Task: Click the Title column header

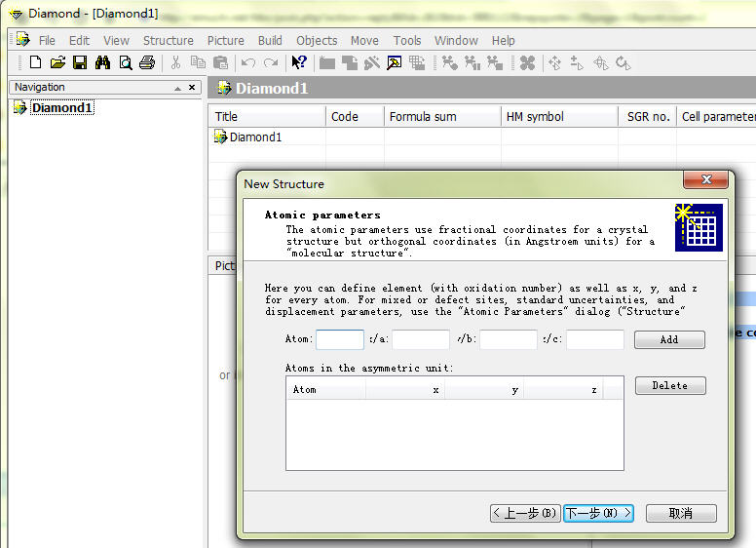Action: [267, 117]
